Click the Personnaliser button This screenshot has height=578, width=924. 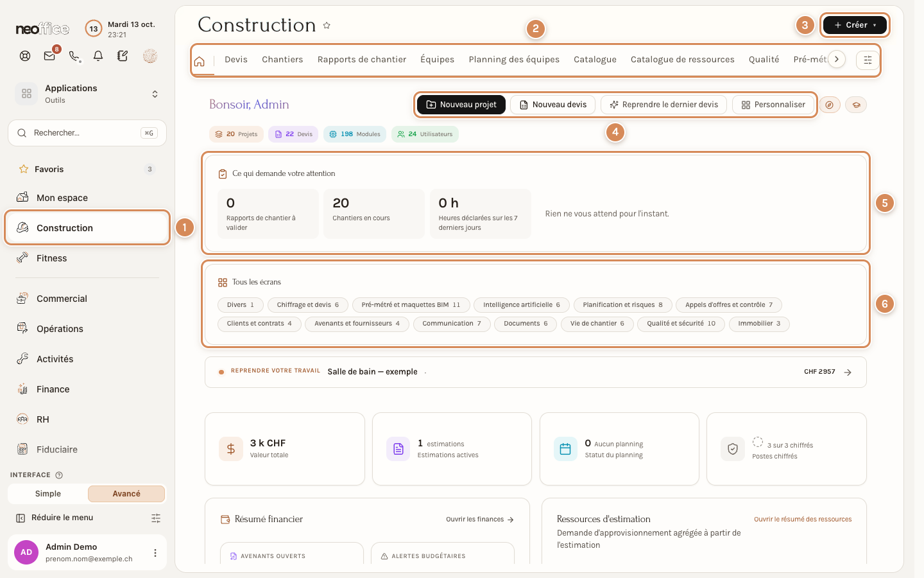[773, 105]
